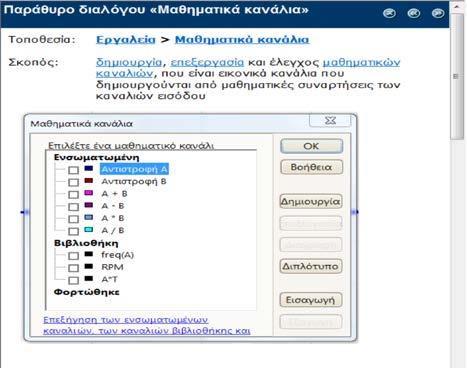The image size is (467, 368).
Task: Click the Διπλότυπο button
Action: click(311, 266)
